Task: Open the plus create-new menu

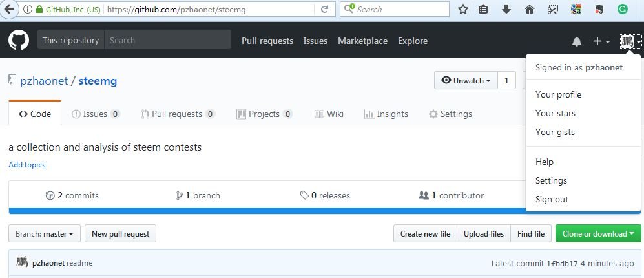Action: pos(602,41)
